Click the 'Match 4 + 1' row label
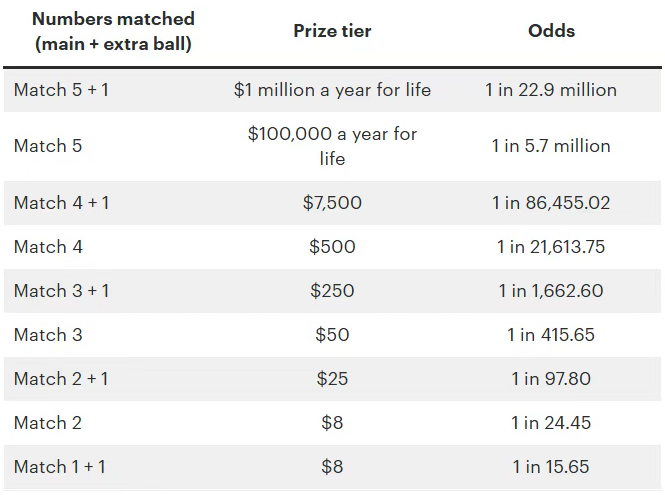Viewport: 665px width, 495px height. pyautogui.click(x=62, y=203)
